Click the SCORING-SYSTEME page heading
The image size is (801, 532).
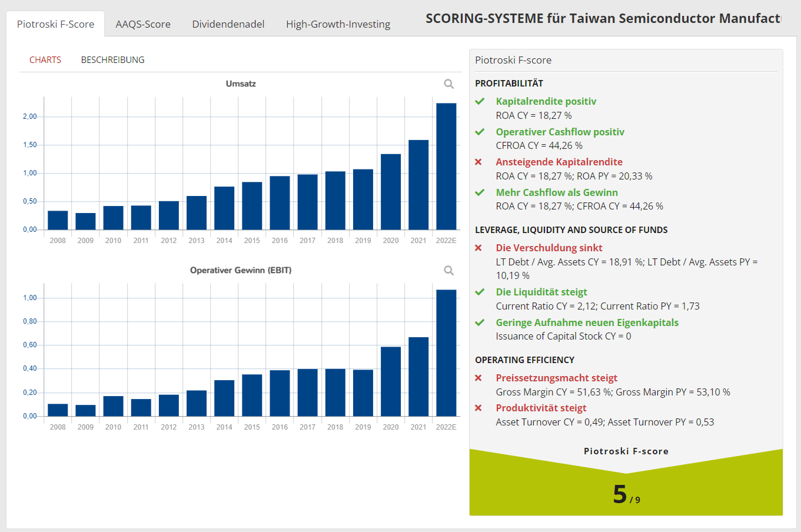(x=603, y=18)
